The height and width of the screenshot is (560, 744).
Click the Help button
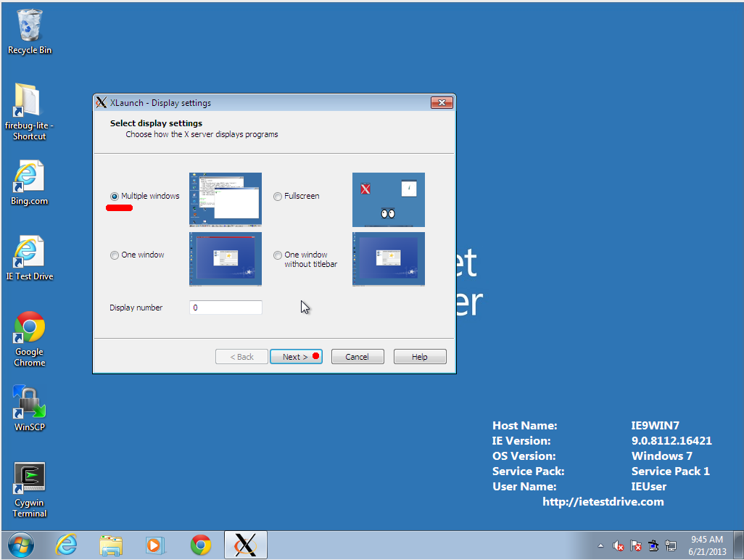[420, 357]
